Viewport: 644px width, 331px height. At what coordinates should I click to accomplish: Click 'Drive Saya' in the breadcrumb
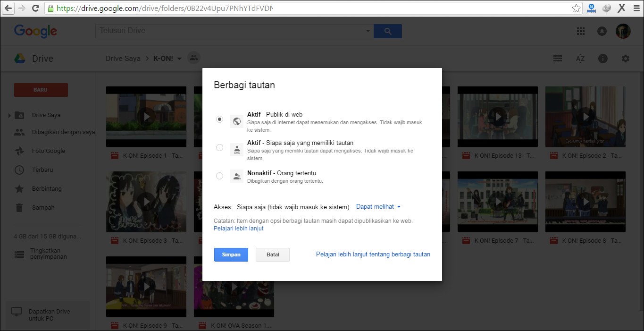click(123, 59)
